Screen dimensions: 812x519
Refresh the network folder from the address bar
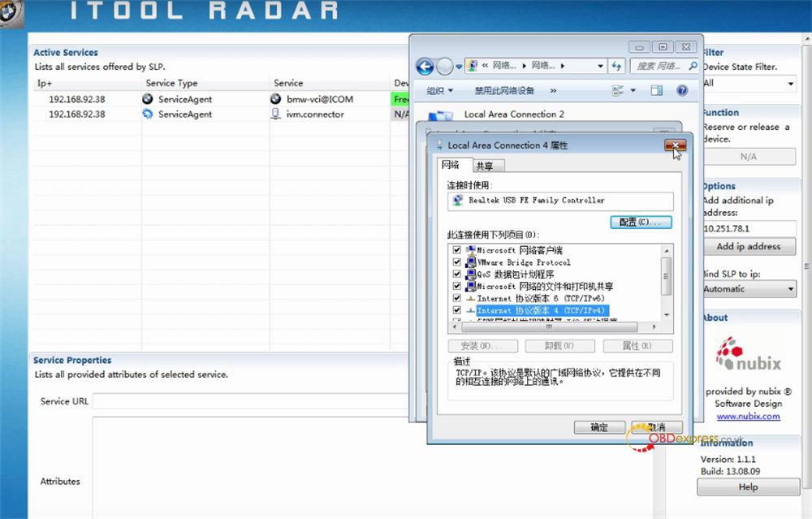(616, 66)
